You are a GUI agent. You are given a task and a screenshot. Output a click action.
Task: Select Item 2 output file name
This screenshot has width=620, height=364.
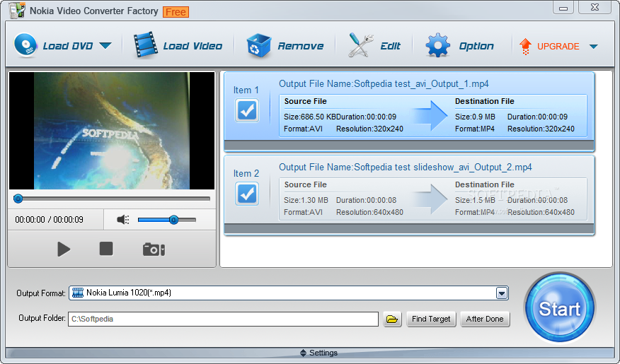(406, 167)
